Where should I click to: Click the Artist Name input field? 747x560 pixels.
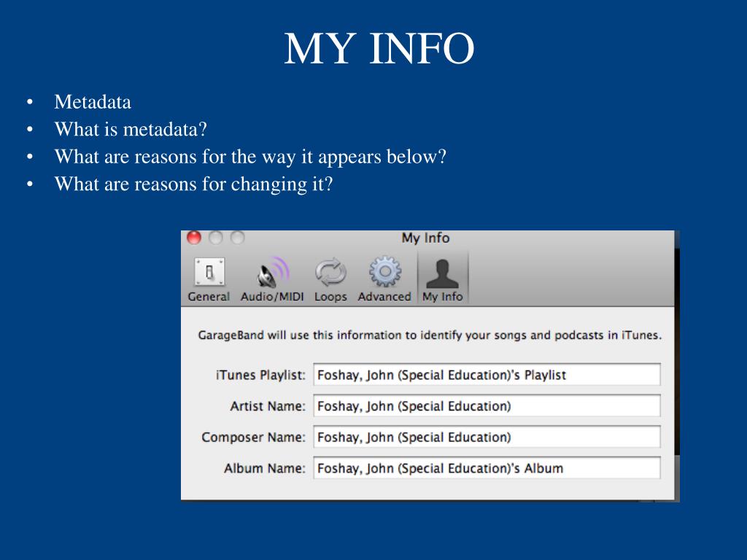[x=487, y=406]
